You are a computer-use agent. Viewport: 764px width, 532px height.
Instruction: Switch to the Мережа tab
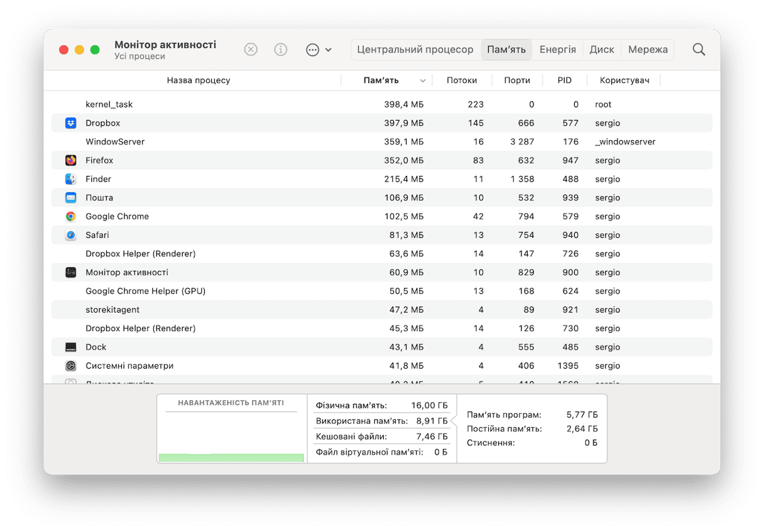pos(648,50)
